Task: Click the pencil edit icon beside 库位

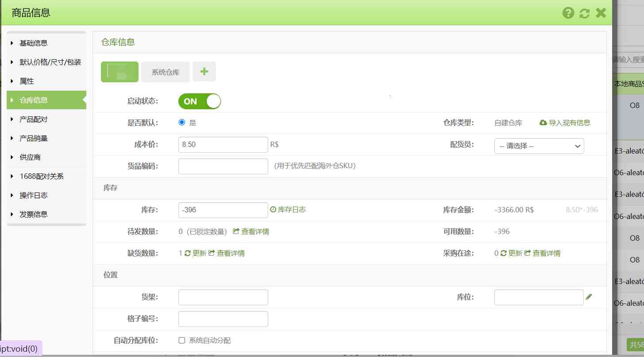Action: pos(589,297)
